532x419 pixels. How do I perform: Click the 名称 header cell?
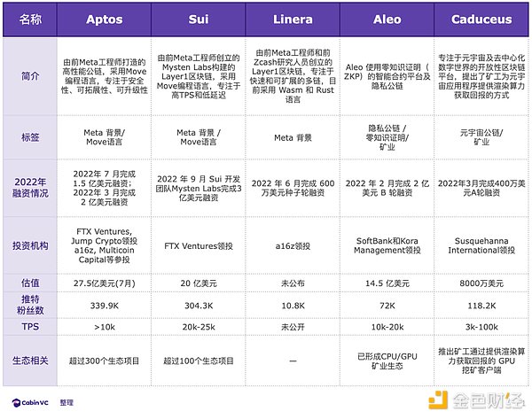click(x=30, y=19)
